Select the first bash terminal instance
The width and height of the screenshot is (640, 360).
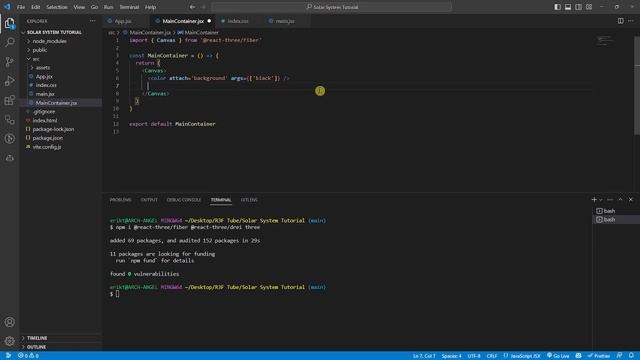[x=616, y=211]
